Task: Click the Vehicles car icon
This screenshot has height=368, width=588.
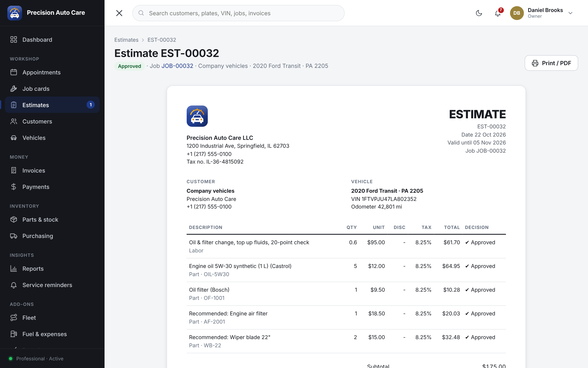Action: tap(14, 138)
